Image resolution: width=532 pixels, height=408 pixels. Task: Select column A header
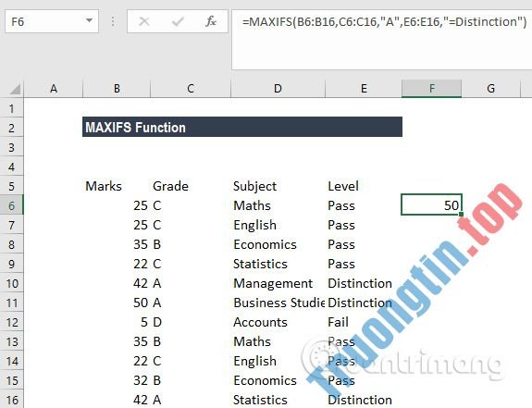(54, 89)
